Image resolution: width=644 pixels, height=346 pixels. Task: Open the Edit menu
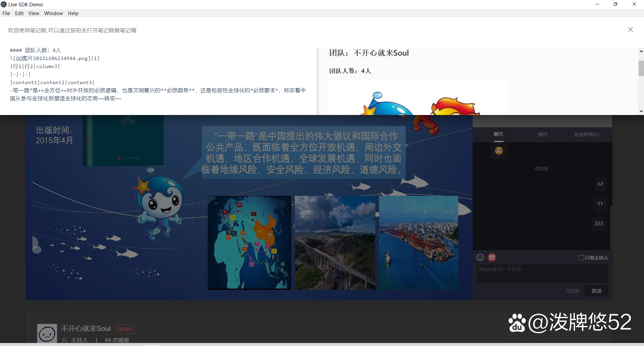click(19, 13)
